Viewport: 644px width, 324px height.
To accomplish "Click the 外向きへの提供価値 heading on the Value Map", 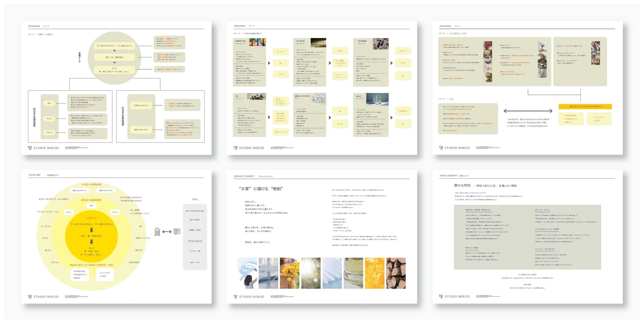I will point(91,184).
